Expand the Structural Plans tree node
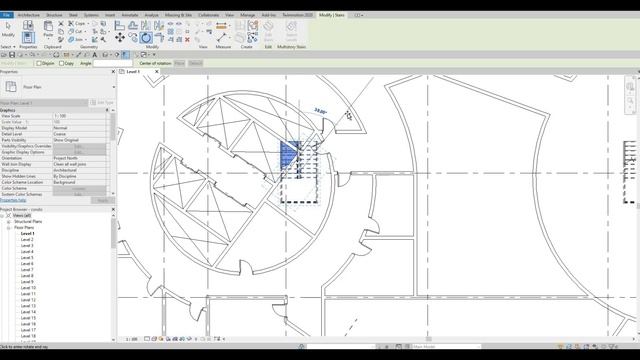640x360 pixels. 9,222
